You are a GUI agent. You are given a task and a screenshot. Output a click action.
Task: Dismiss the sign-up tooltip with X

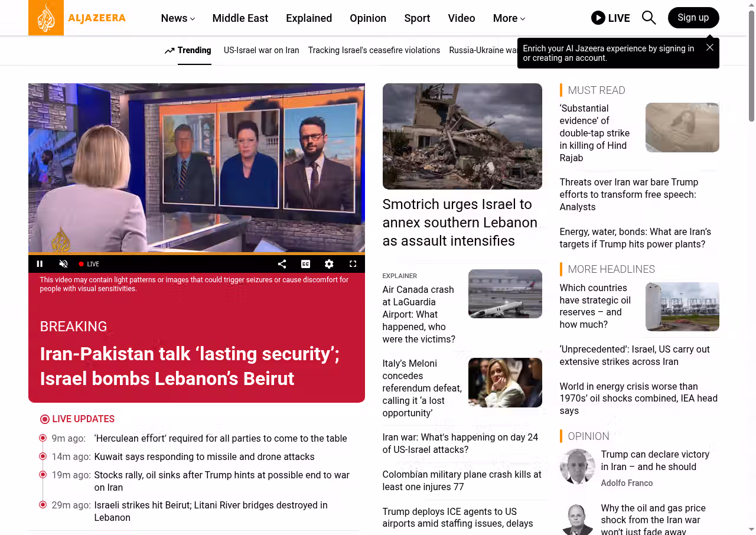point(709,47)
